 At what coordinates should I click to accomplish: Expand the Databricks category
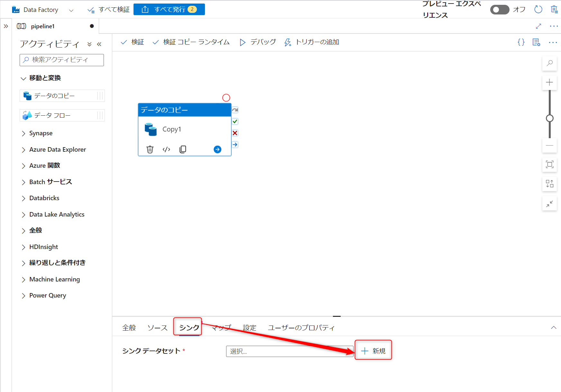[44, 198]
